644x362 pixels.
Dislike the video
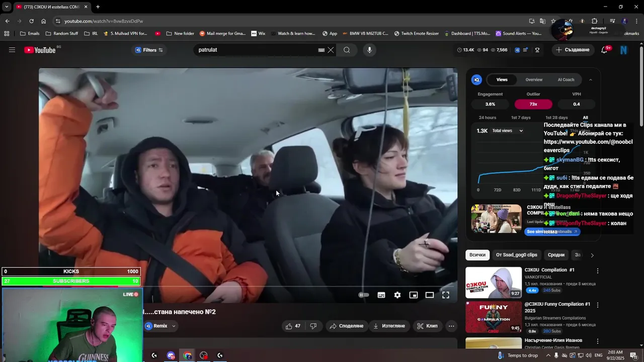pyautogui.click(x=313, y=326)
